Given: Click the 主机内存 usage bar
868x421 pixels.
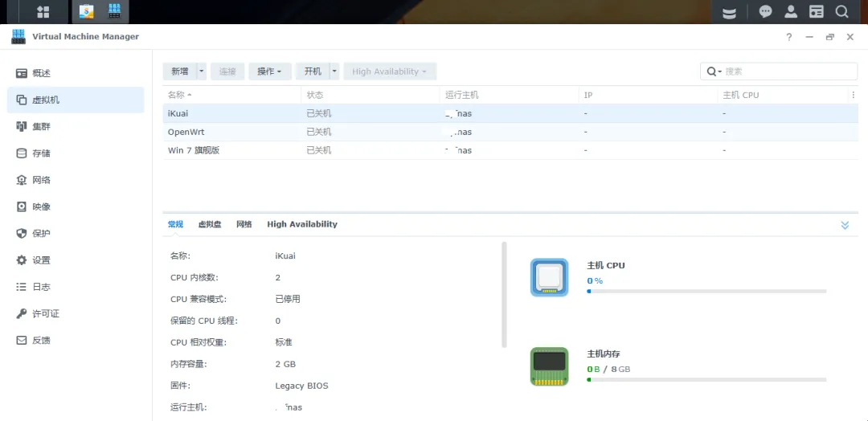Looking at the screenshot, I should [706, 379].
